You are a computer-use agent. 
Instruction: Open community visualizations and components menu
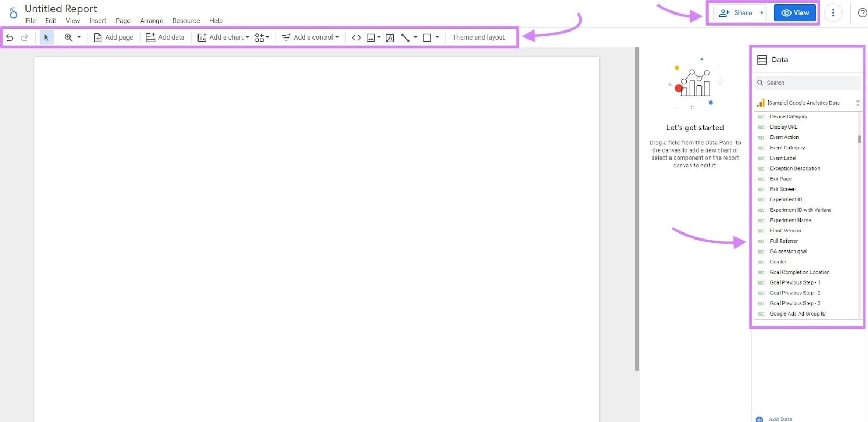tap(262, 37)
